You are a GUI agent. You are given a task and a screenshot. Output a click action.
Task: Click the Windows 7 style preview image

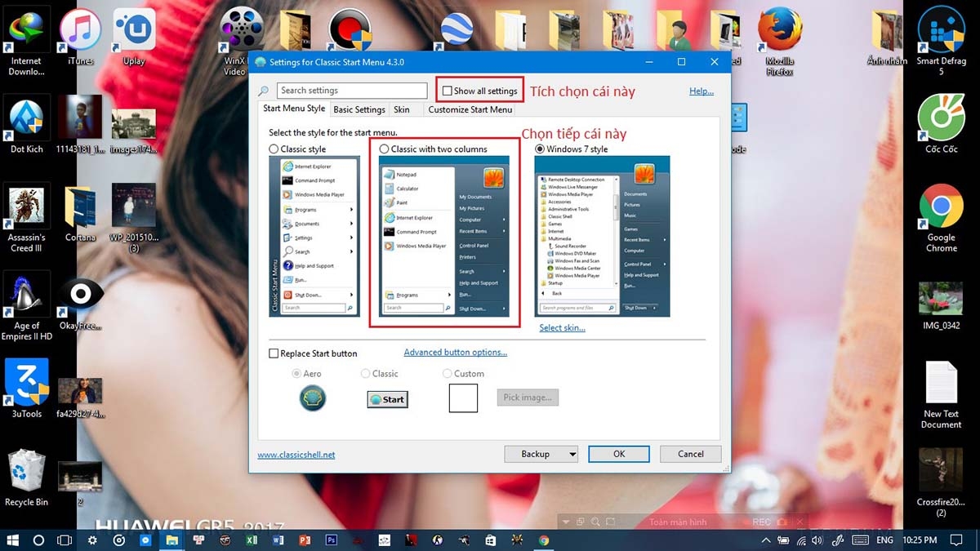coord(602,236)
